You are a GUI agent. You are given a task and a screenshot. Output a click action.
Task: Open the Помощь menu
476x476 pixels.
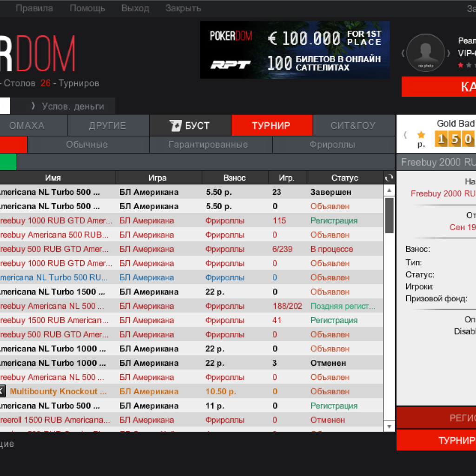point(87,8)
